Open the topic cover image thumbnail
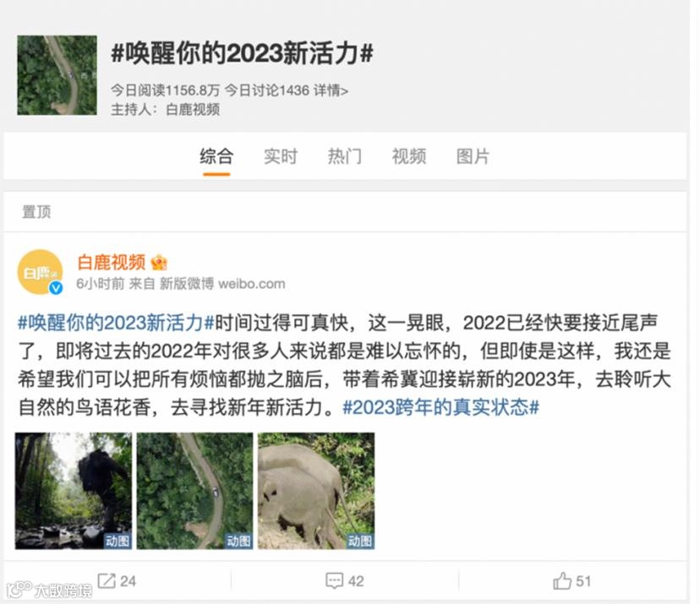This screenshot has width=700, height=604. pos(57,75)
